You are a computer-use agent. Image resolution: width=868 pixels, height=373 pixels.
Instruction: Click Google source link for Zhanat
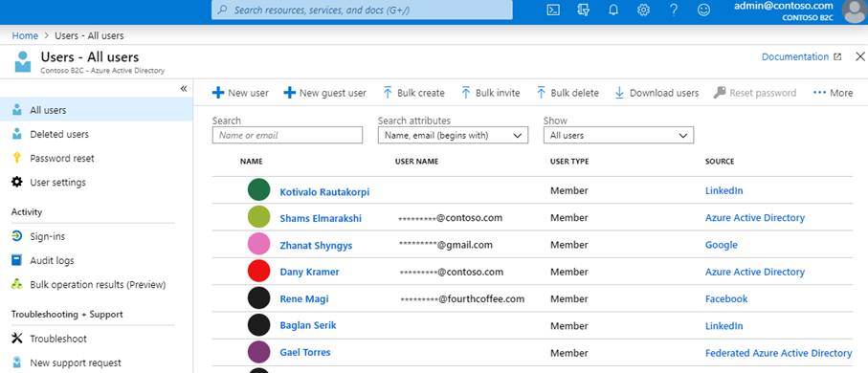(x=722, y=245)
